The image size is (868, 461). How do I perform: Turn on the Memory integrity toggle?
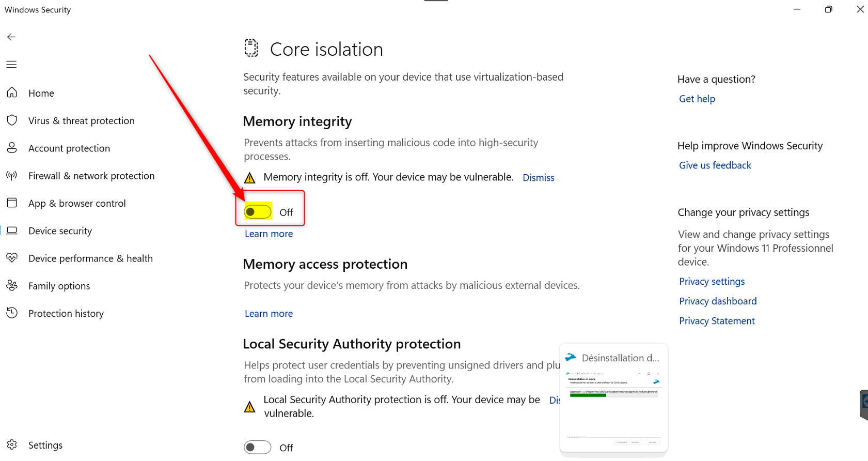[x=258, y=212]
